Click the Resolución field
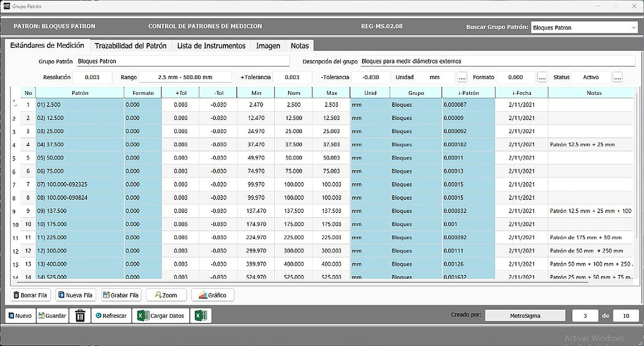The image size is (644, 346). (x=92, y=77)
